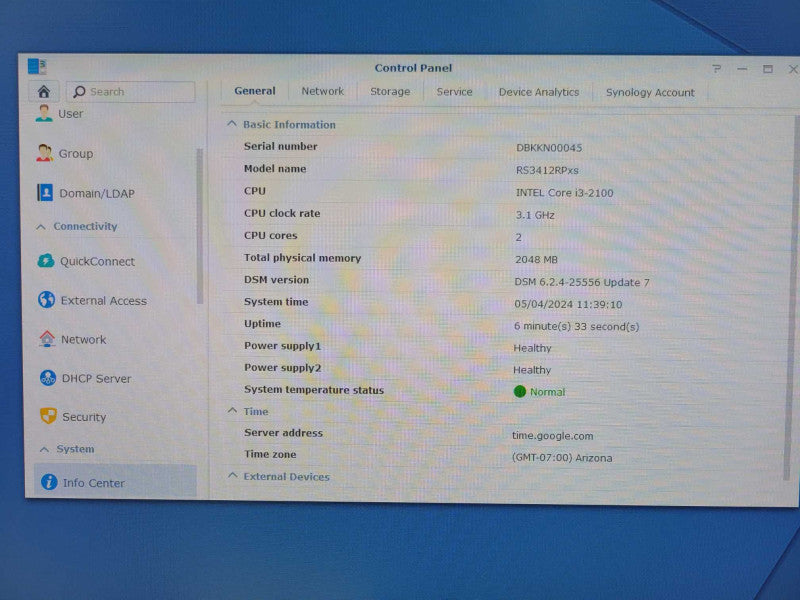Click green Normal temperature indicator
This screenshot has width=800, height=600.
pos(520,392)
